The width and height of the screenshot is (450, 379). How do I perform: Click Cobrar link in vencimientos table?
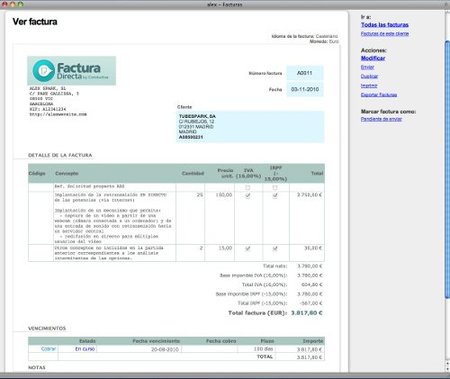(x=48, y=349)
